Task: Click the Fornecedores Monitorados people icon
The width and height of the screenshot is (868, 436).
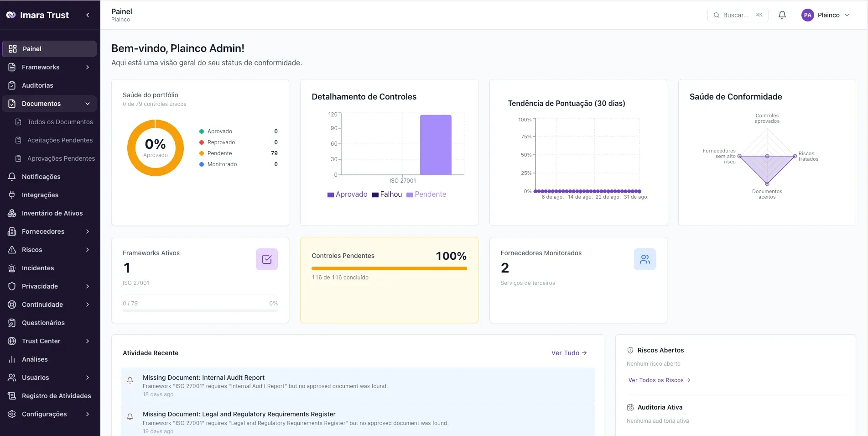Action: 645,259
